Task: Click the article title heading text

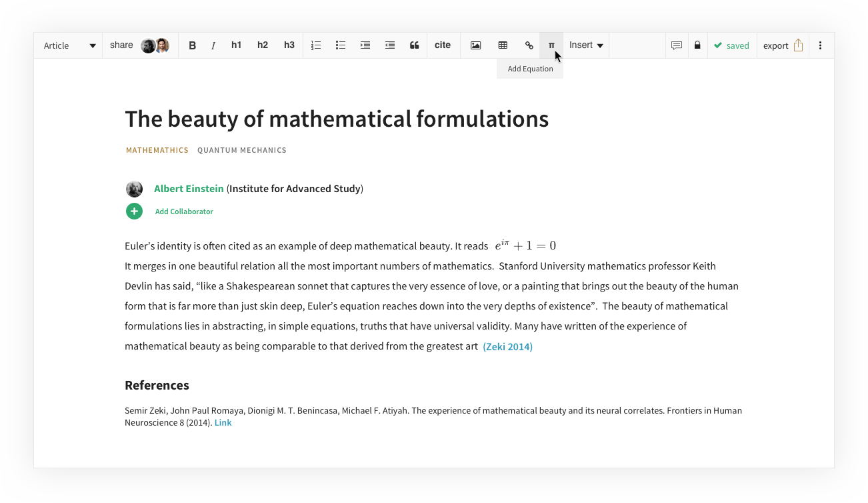Action: click(337, 119)
